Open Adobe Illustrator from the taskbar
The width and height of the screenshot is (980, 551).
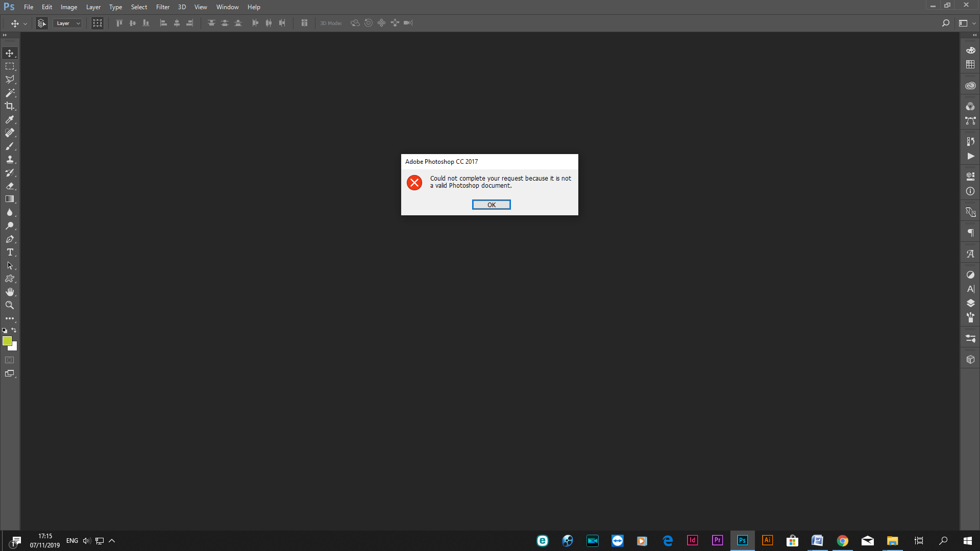pos(767,540)
